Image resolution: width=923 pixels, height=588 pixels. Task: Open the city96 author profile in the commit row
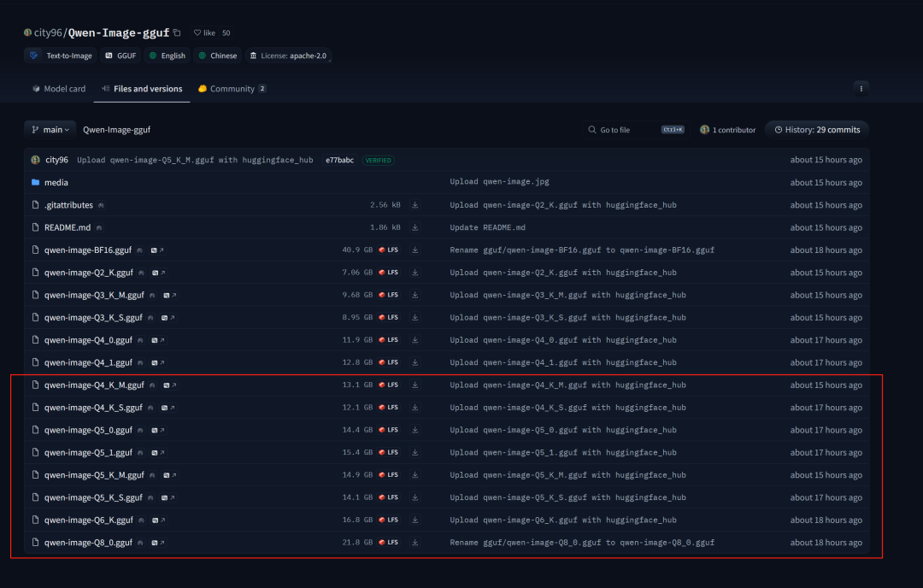(56, 160)
